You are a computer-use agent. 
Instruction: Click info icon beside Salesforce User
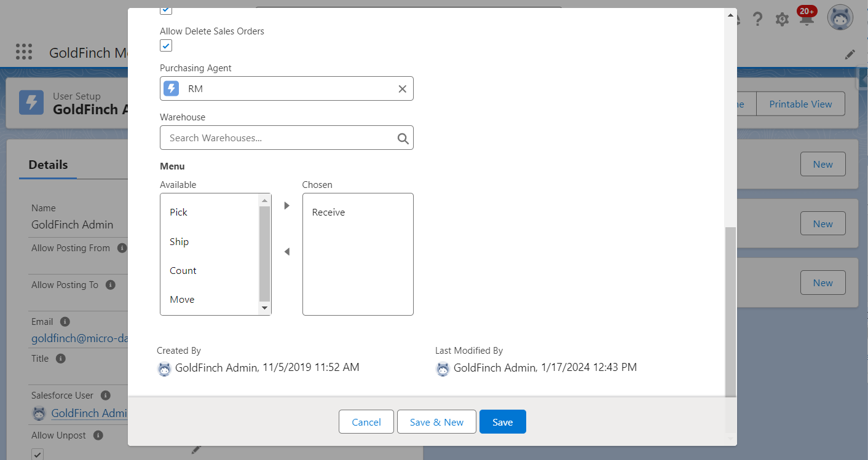pos(106,396)
